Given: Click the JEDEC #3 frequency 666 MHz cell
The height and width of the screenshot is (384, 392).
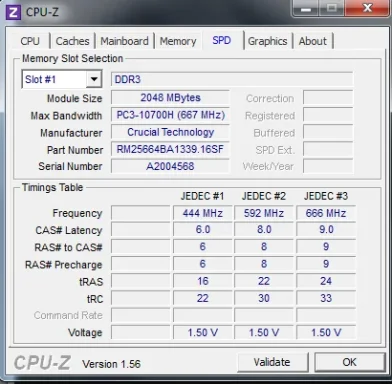Looking at the screenshot, I should click(326, 213).
